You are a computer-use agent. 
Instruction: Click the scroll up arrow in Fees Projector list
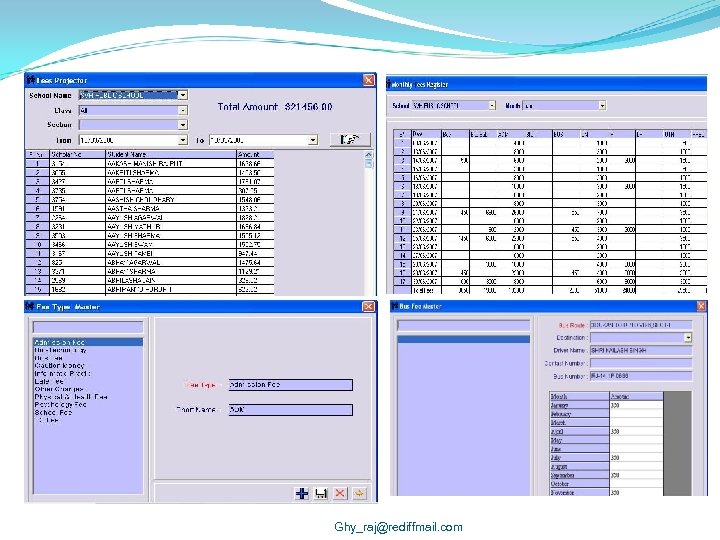[x=368, y=155]
